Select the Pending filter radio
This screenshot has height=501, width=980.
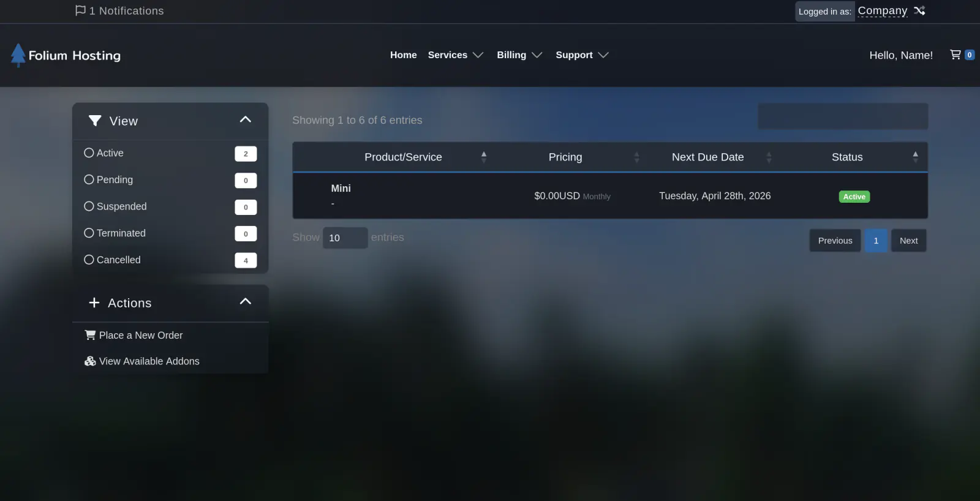click(89, 179)
